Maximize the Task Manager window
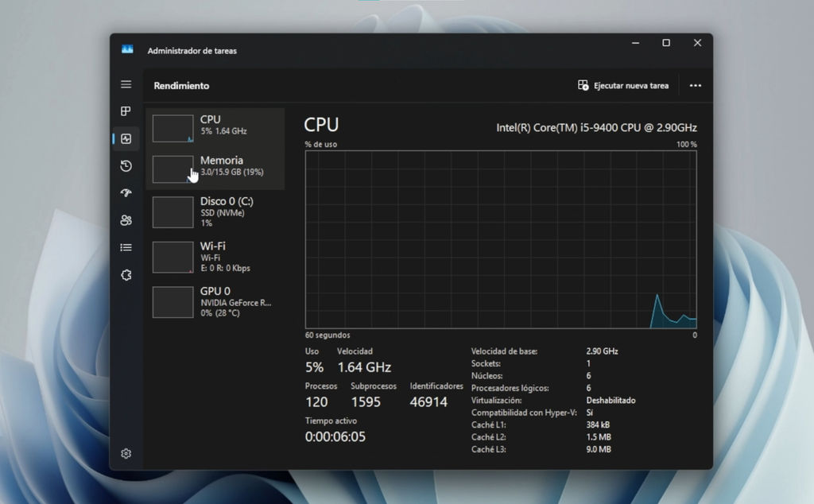 tap(666, 43)
